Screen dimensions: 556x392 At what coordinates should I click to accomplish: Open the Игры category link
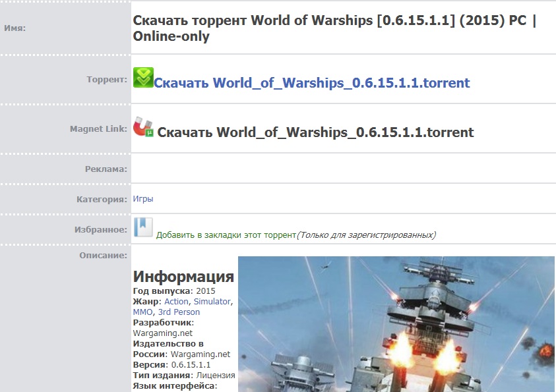pyautogui.click(x=143, y=199)
